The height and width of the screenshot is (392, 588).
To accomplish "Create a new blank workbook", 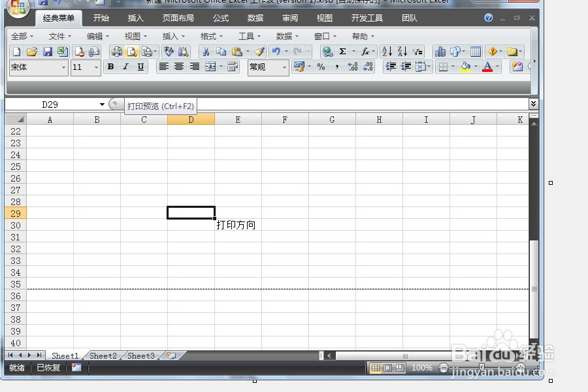I will click(x=16, y=52).
